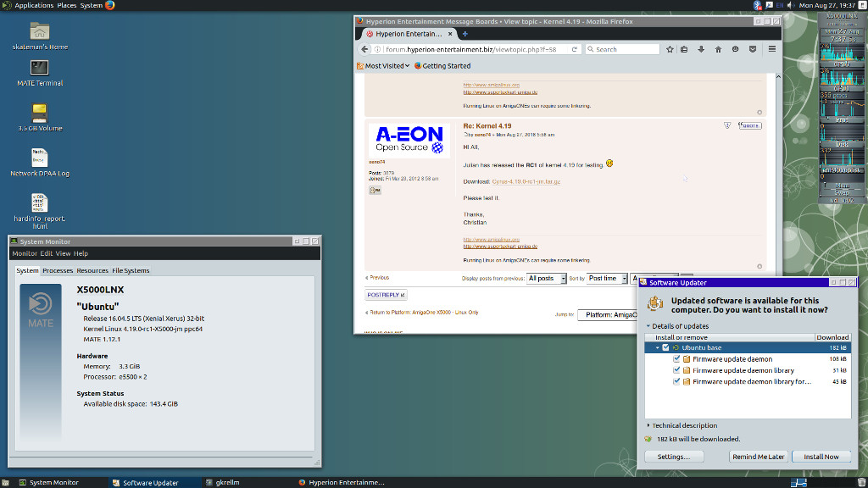868x488 pixels.
Task: Reload the Firefox page
Action: pyautogui.click(x=574, y=49)
